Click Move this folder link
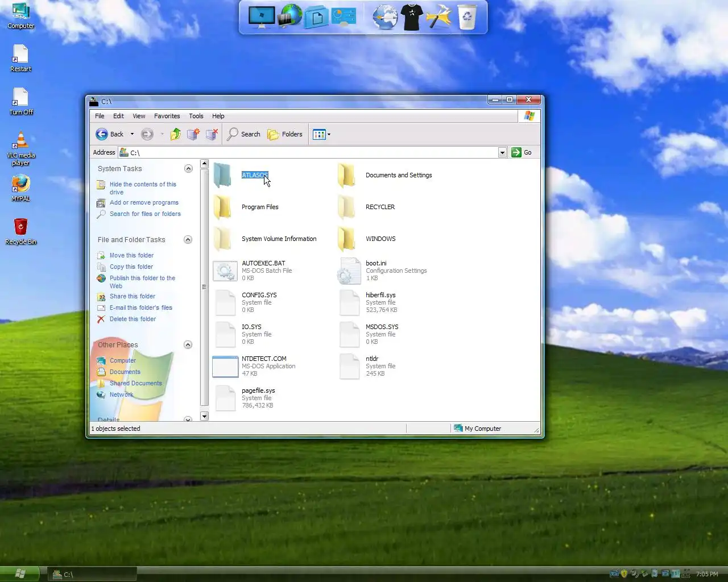This screenshot has width=728, height=582. pos(131,255)
